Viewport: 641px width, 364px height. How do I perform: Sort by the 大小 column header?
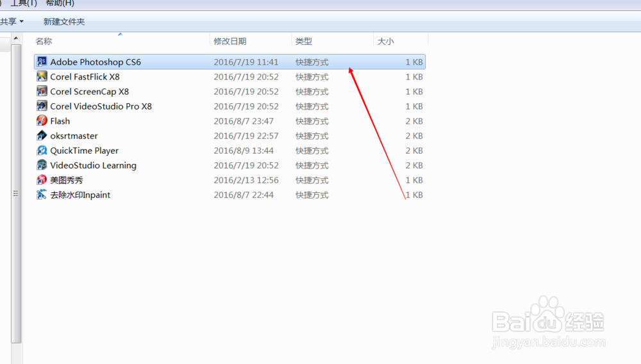point(385,41)
